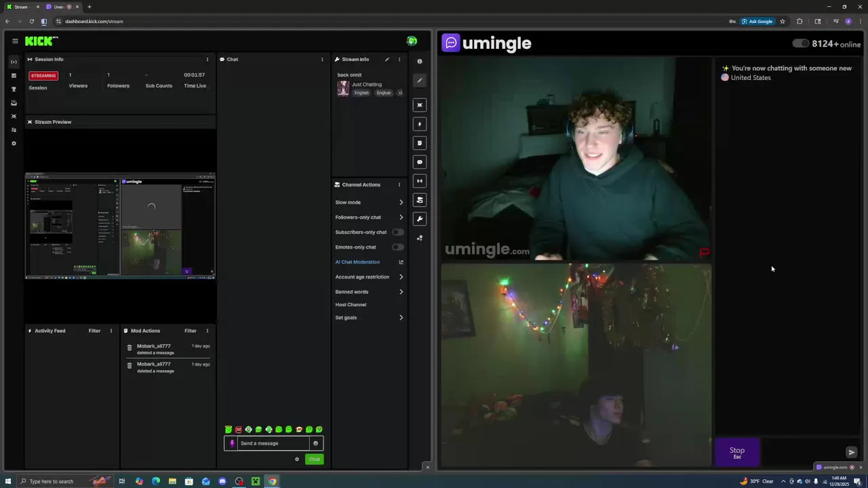
Task: Open Mod Actions panel options menu
Action: tap(208, 331)
